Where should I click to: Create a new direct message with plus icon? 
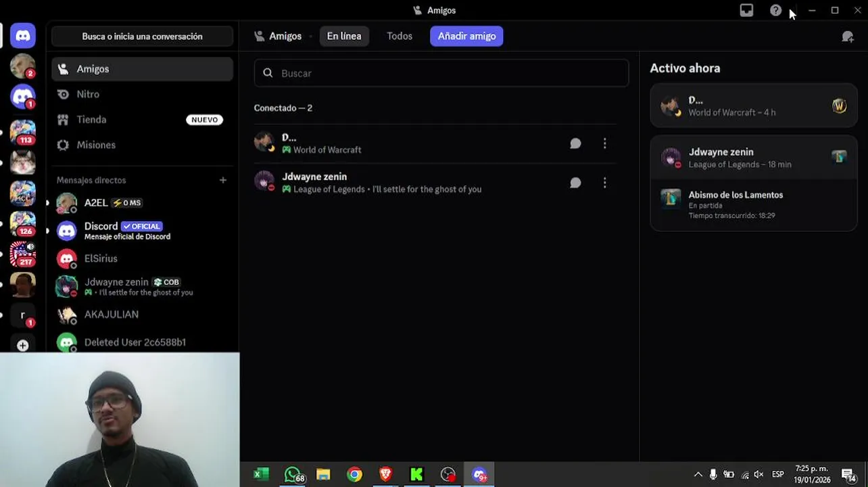pyautogui.click(x=223, y=180)
